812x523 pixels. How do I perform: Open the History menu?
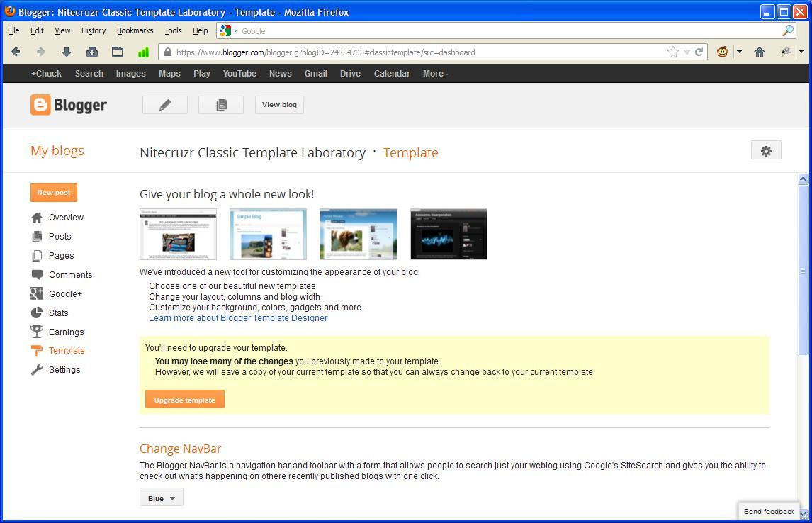(x=94, y=30)
